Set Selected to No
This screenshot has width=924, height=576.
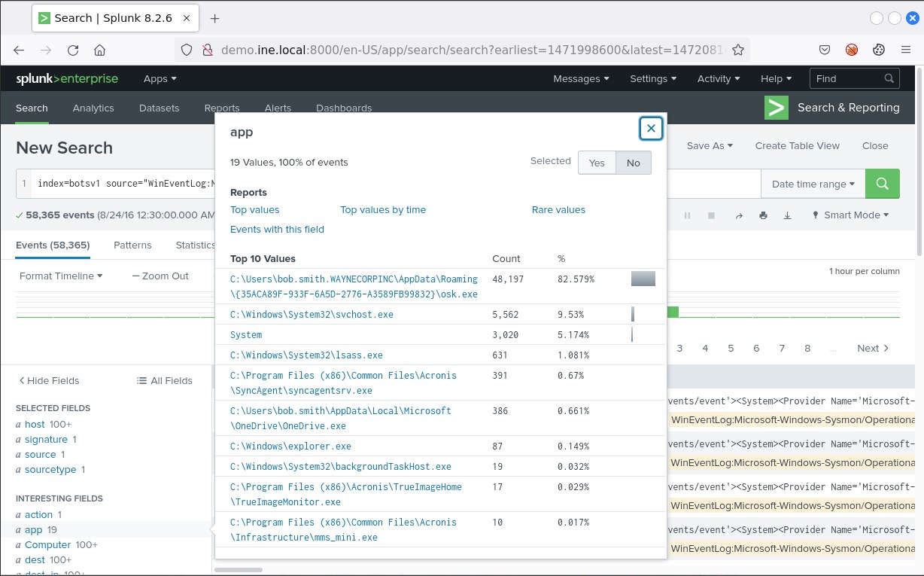pyautogui.click(x=633, y=163)
